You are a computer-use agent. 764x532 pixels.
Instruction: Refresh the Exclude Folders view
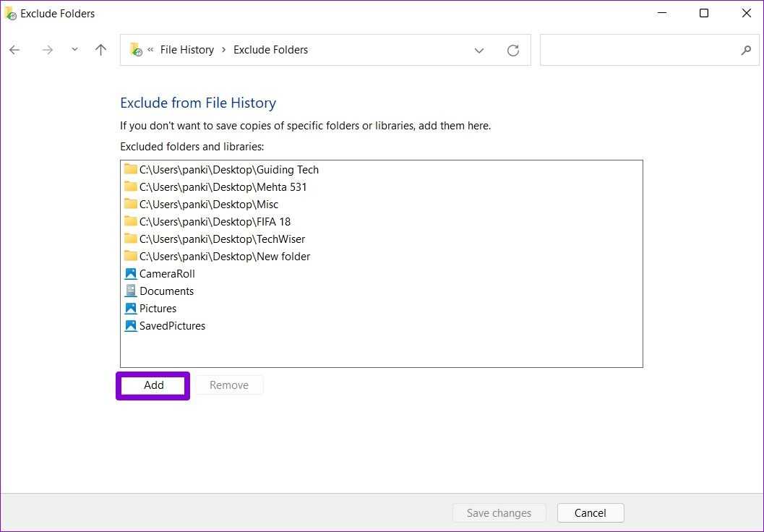pos(513,50)
